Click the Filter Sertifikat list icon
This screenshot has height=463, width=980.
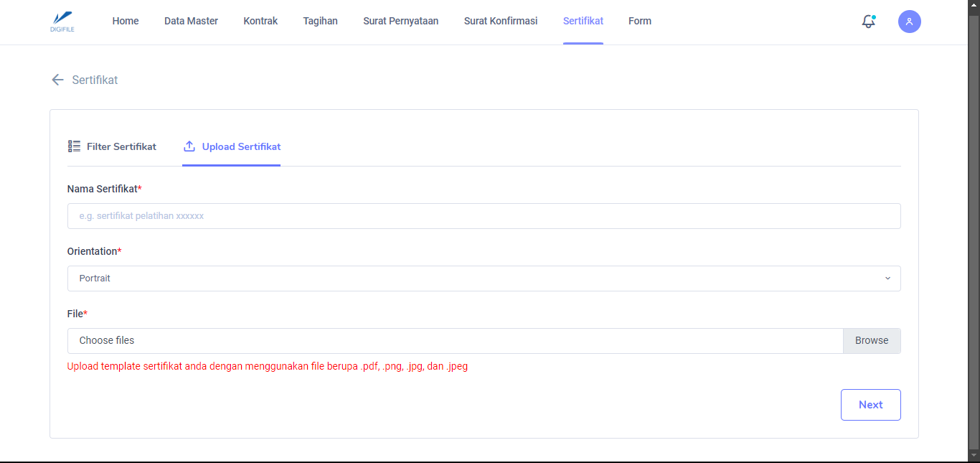(x=75, y=146)
